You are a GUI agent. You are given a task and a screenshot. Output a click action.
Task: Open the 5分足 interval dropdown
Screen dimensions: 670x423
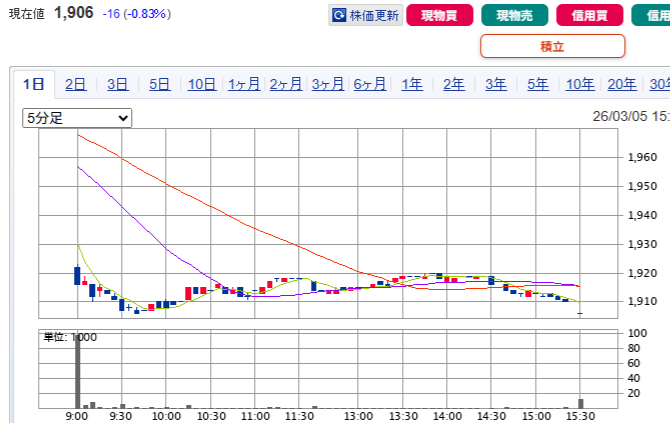click(77, 118)
